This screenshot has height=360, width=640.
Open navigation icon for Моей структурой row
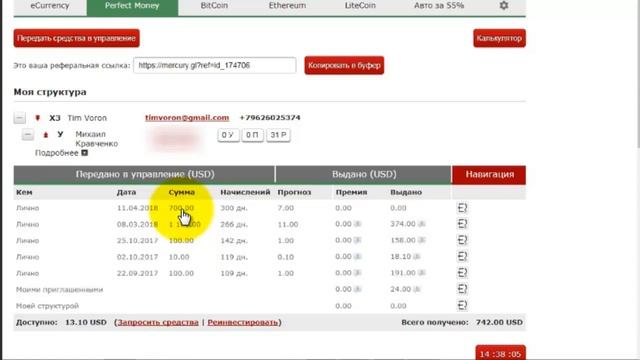coord(462,305)
